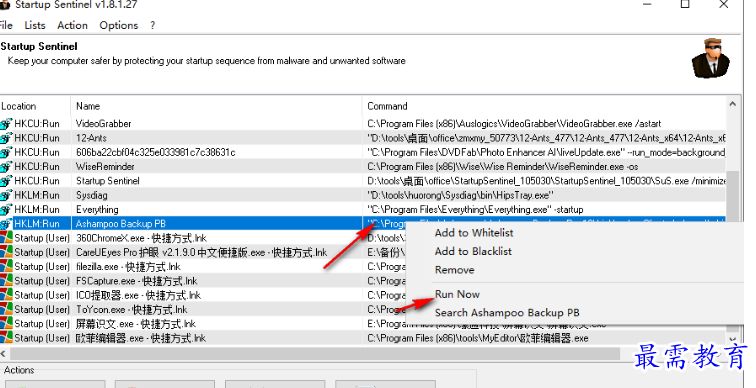Click the WiseReminder.exe -os command cell
756x388 pixels.
(503, 167)
